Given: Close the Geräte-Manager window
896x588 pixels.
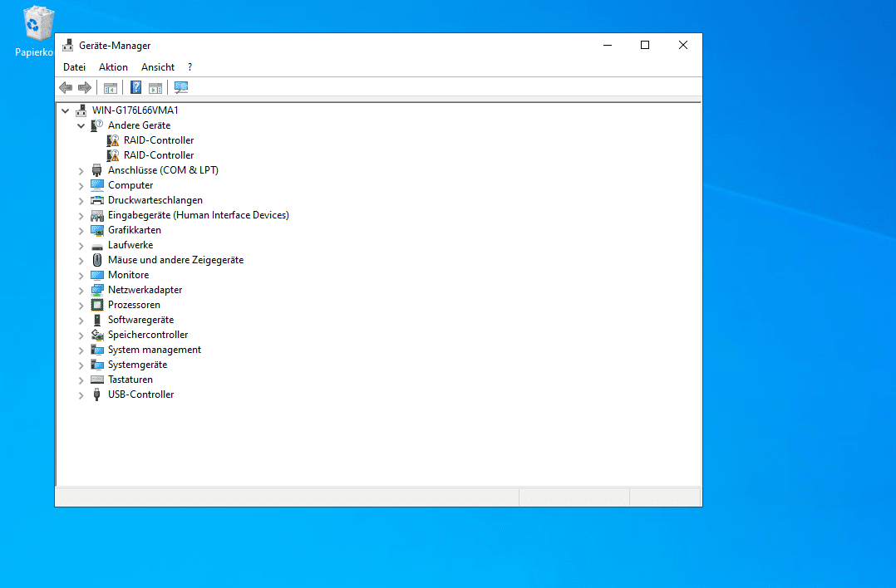Looking at the screenshot, I should [x=683, y=45].
